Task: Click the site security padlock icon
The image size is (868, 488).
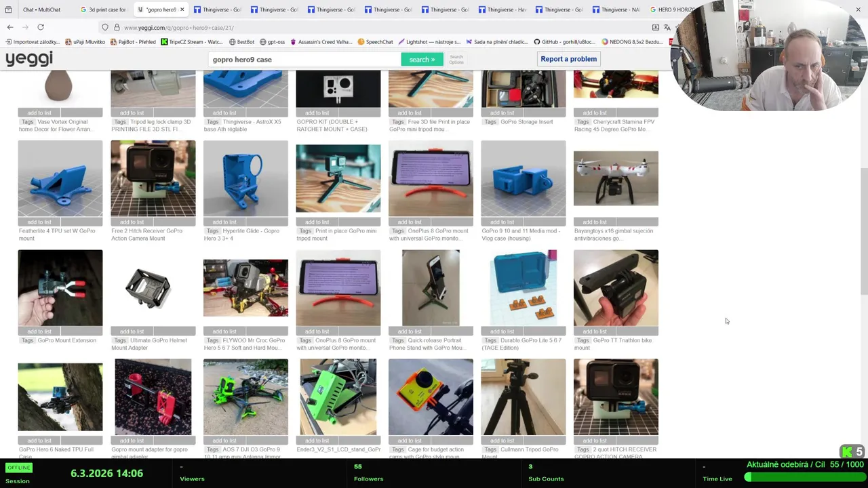Action: [117, 27]
